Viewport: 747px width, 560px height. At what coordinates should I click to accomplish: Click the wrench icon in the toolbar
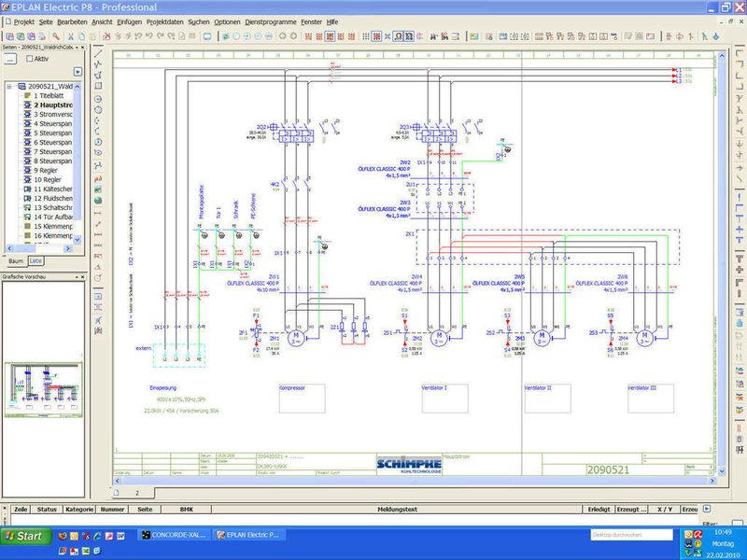pos(56,36)
